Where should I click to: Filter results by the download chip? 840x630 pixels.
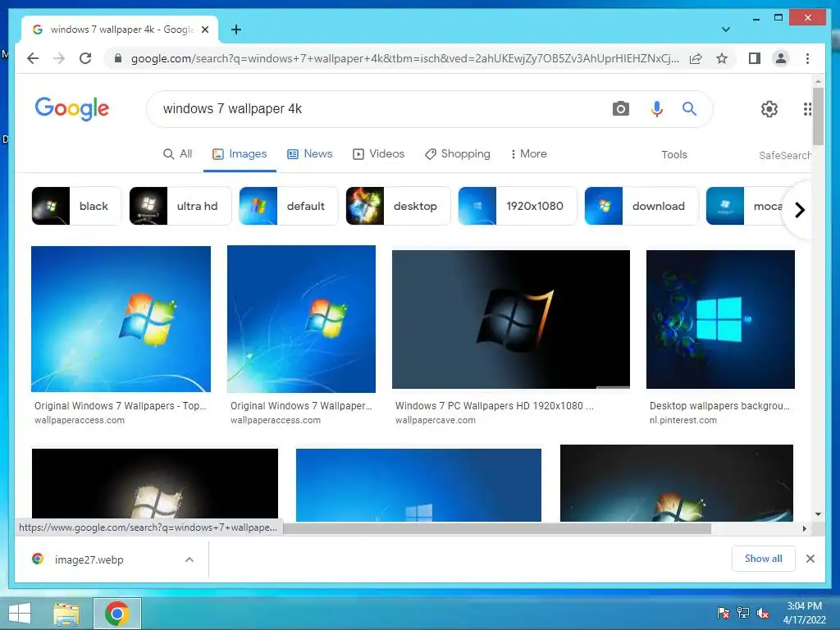point(641,206)
